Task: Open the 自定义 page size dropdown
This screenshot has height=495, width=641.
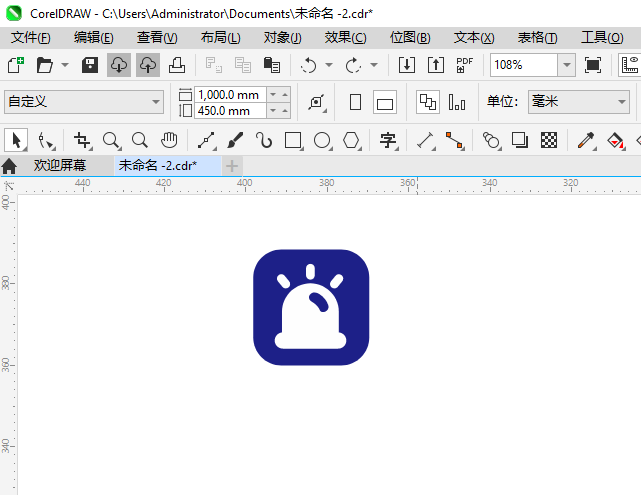Action: click(x=84, y=102)
